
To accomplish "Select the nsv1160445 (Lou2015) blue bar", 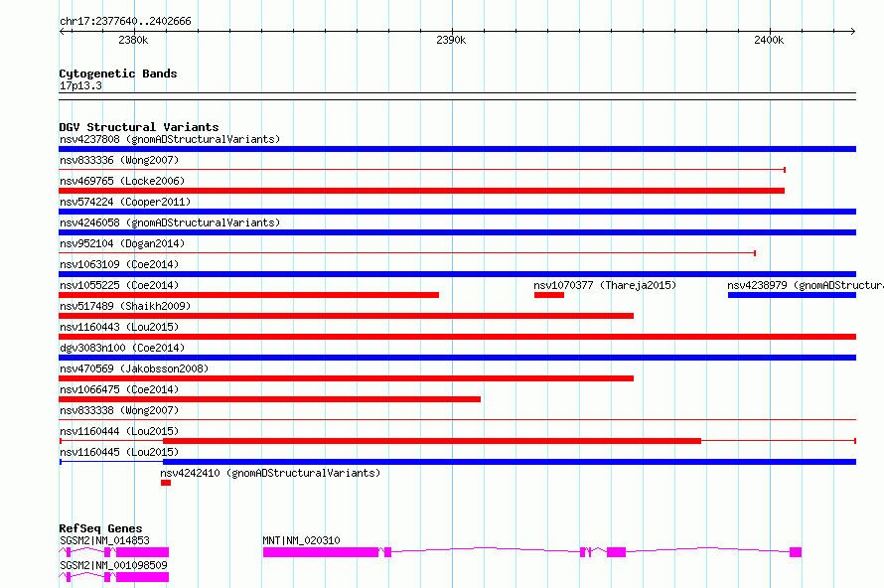I will [x=510, y=462].
